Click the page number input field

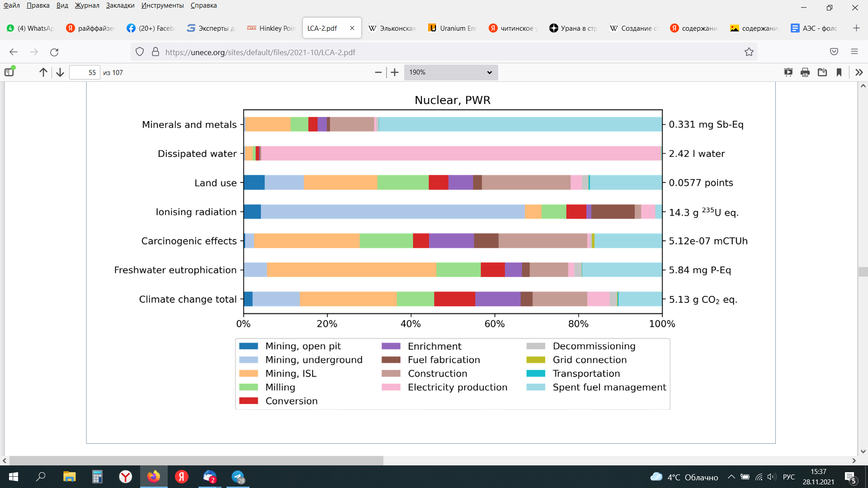pyautogui.click(x=85, y=72)
